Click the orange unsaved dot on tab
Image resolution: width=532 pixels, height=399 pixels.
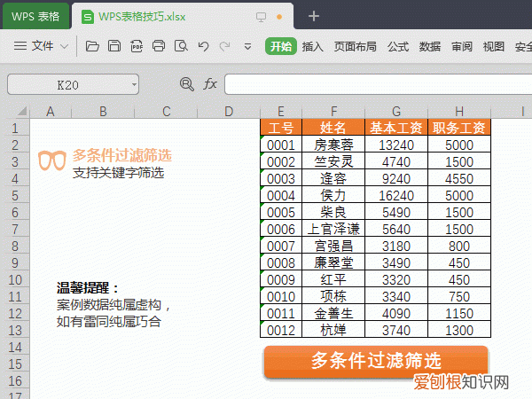(x=279, y=17)
